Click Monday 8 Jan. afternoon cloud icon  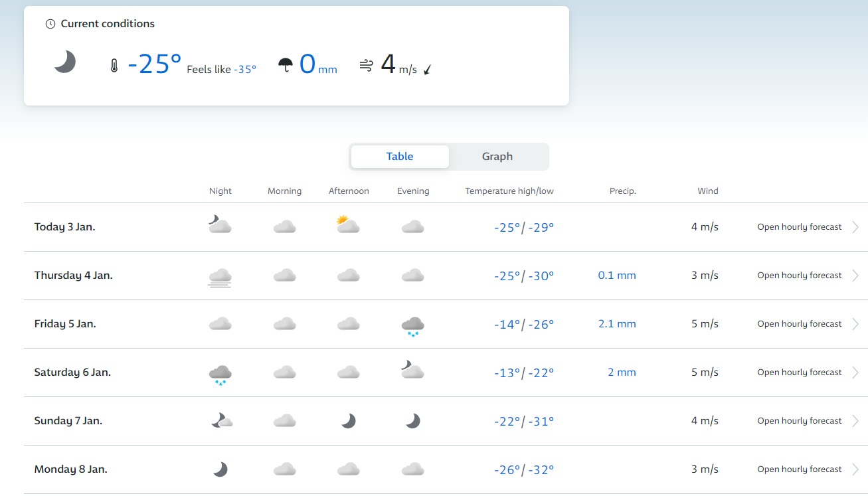(x=348, y=469)
